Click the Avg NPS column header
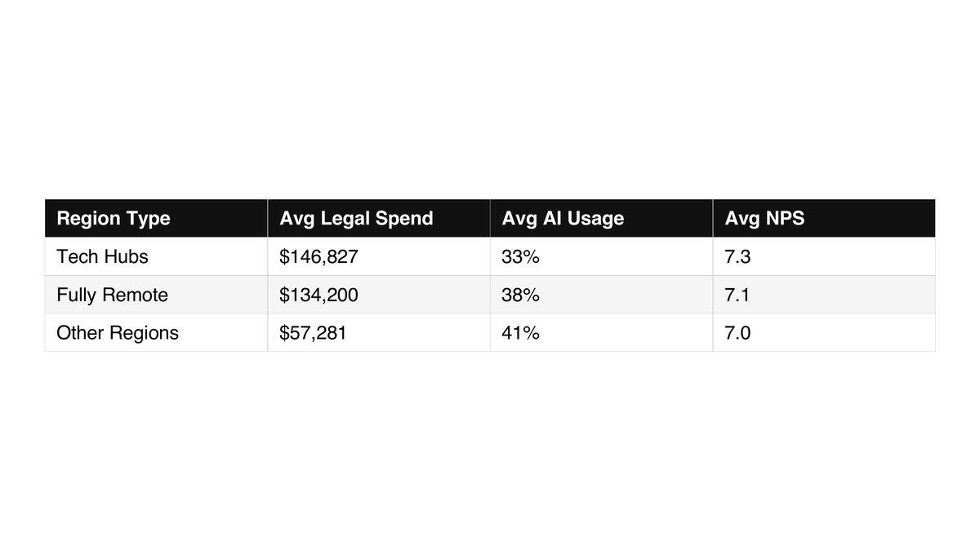 824,218
